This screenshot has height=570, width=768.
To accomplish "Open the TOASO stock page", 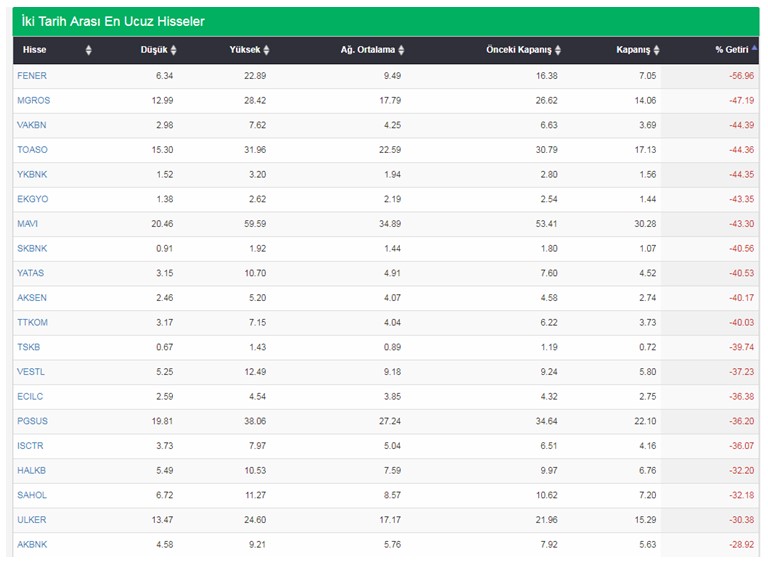I will tap(32, 150).
